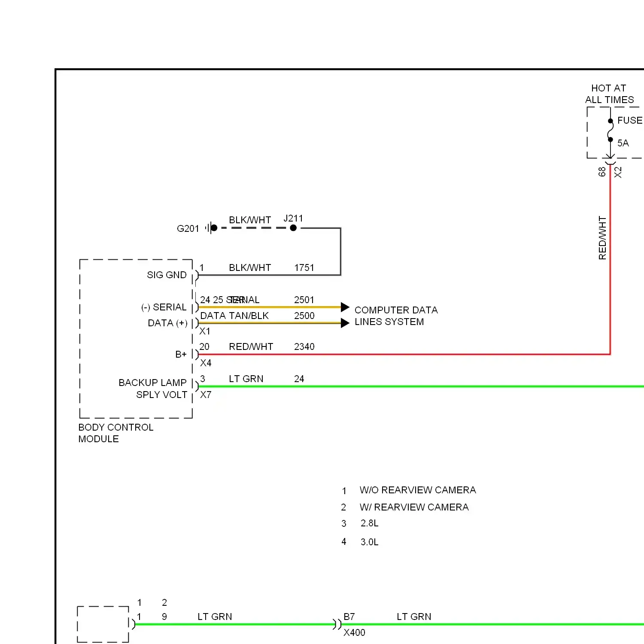
Task: Select circuit number 2500
Action: click(304, 316)
